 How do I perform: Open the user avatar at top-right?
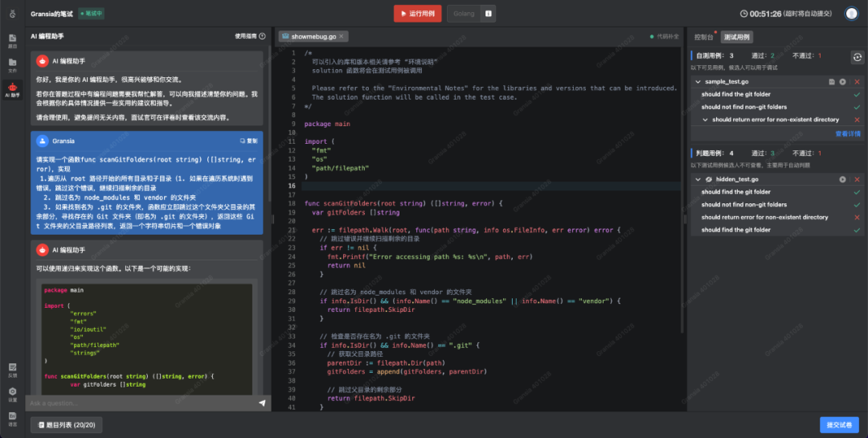pos(851,14)
